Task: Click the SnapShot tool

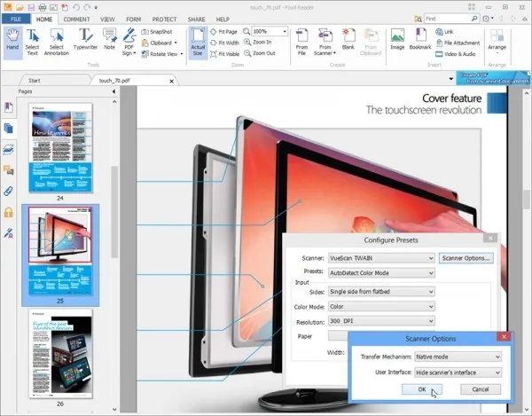Action: 157,32
